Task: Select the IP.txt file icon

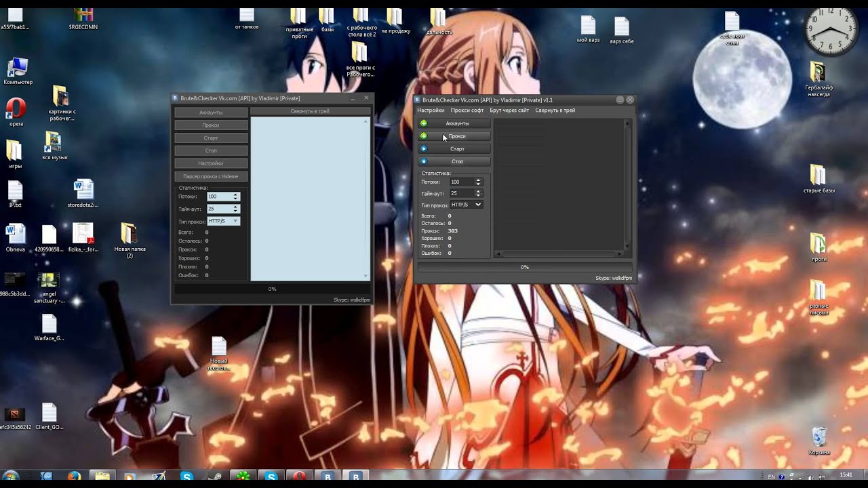Action: [15, 195]
